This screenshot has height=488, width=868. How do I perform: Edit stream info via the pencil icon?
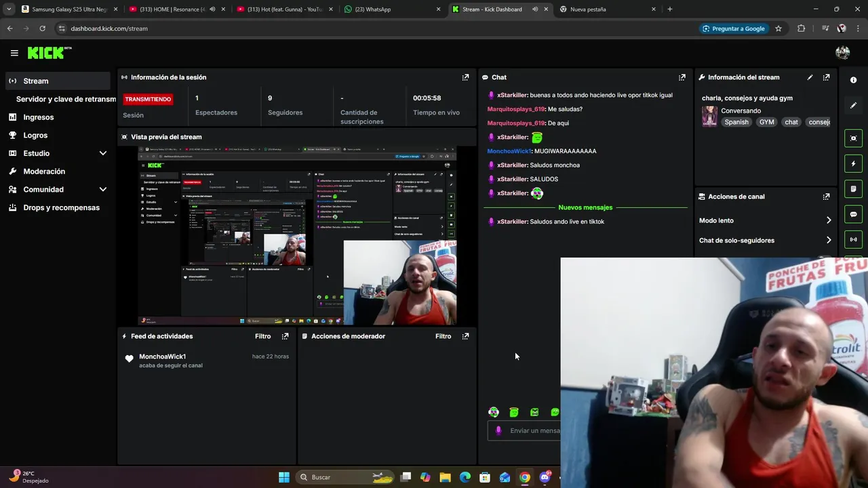810,77
